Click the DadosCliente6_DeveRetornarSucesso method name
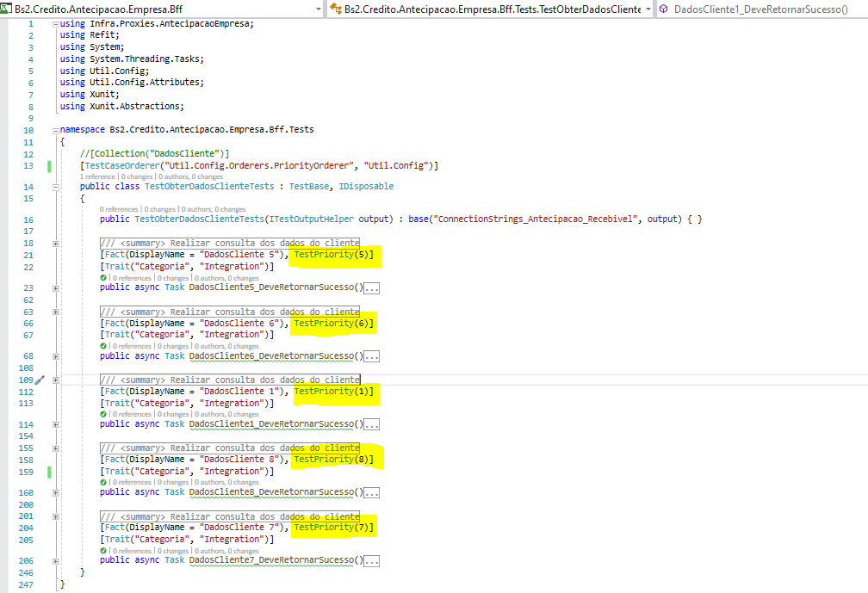This screenshot has width=868, height=593. click(271, 355)
